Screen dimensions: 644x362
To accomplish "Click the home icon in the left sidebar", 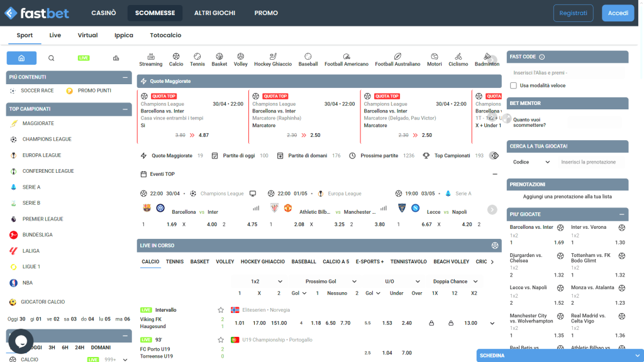I will [22, 57].
